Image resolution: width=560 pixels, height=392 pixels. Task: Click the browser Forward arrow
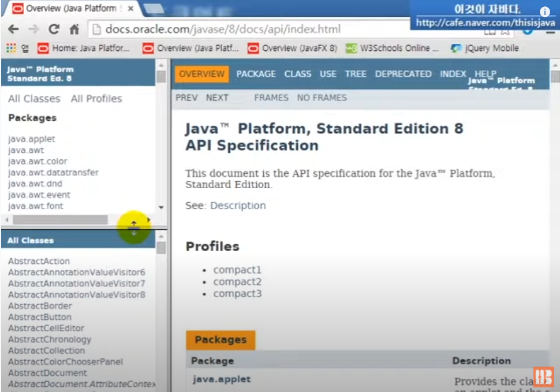point(33,29)
